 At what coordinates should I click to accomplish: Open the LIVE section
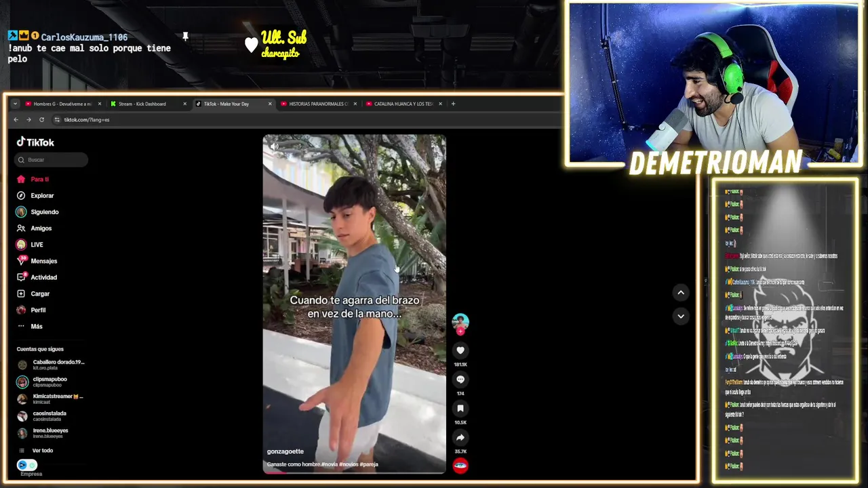[30, 245]
